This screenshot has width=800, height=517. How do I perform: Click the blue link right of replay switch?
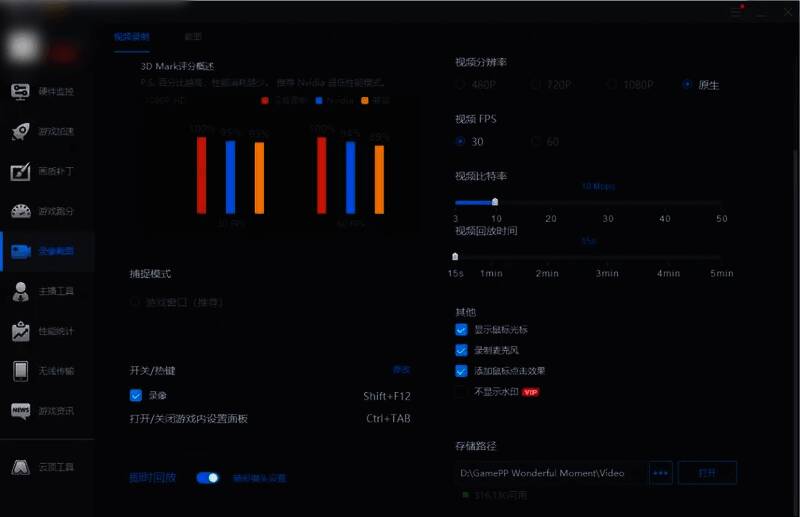click(x=259, y=478)
